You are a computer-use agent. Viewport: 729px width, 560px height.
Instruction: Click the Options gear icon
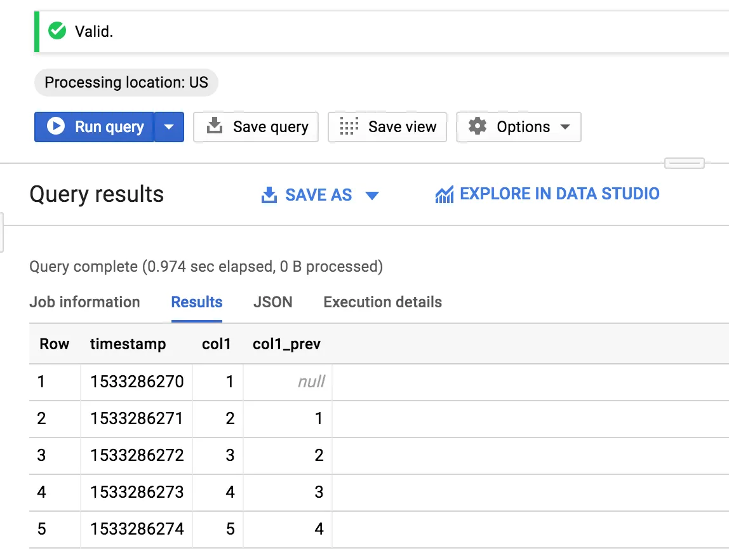coord(478,126)
